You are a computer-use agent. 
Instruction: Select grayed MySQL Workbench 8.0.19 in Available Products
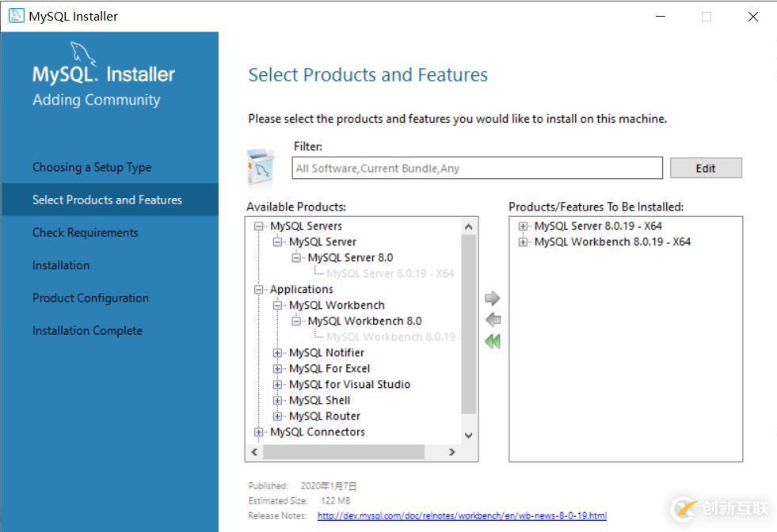391,336
